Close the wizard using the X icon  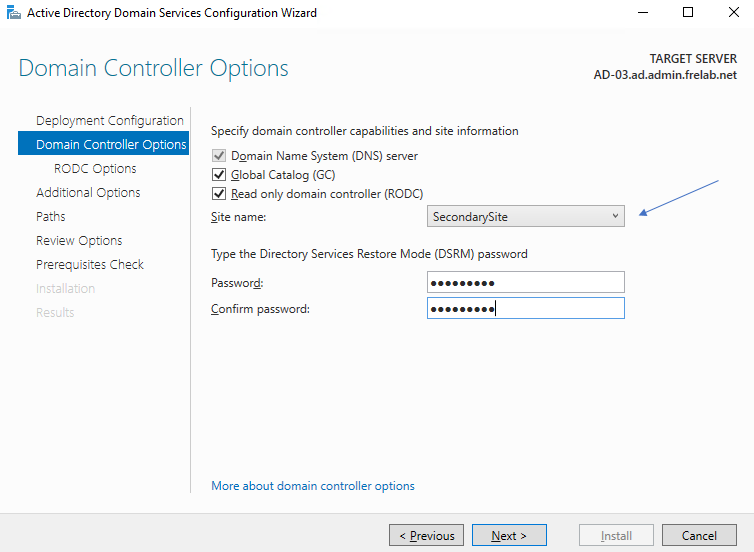coord(733,13)
